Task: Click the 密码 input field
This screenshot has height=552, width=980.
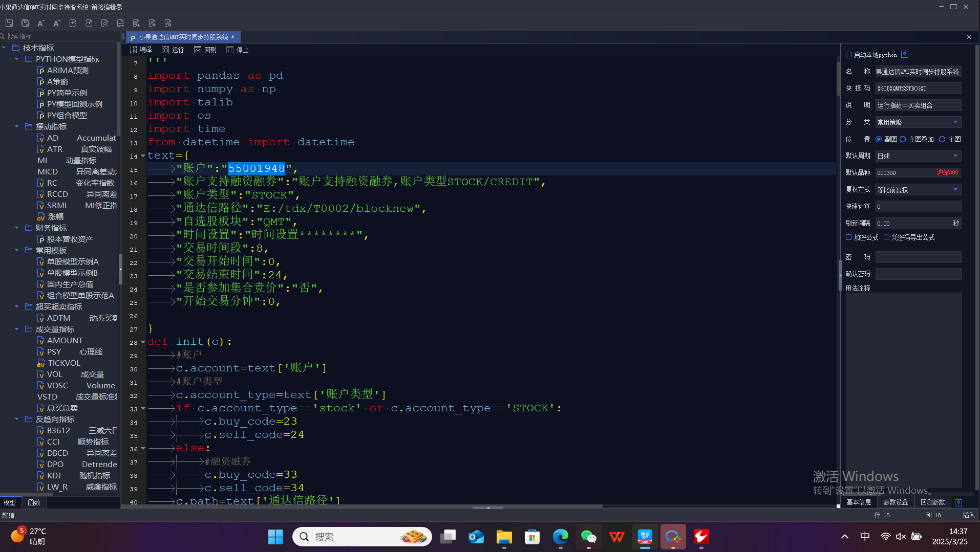Action: tap(918, 257)
